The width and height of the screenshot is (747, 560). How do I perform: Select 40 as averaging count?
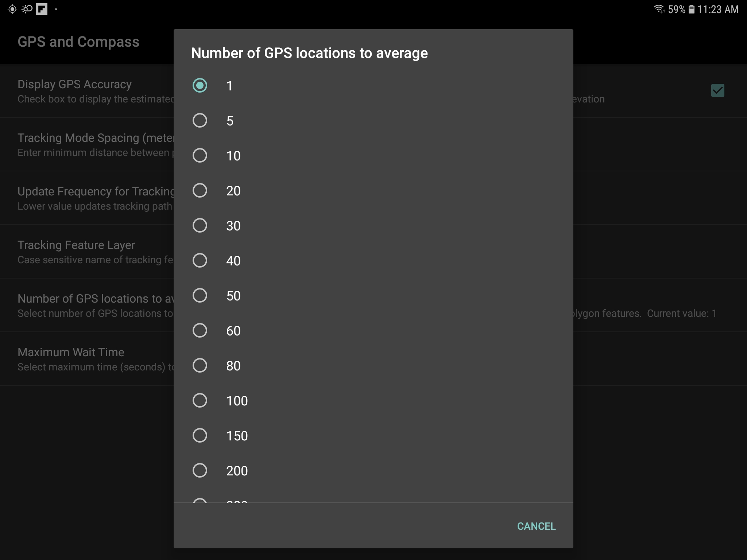tap(200, 261)
